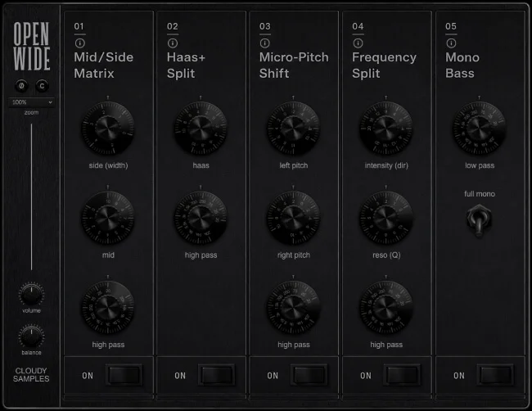
Task: Click the Open Wide logo
Action: 32,46
